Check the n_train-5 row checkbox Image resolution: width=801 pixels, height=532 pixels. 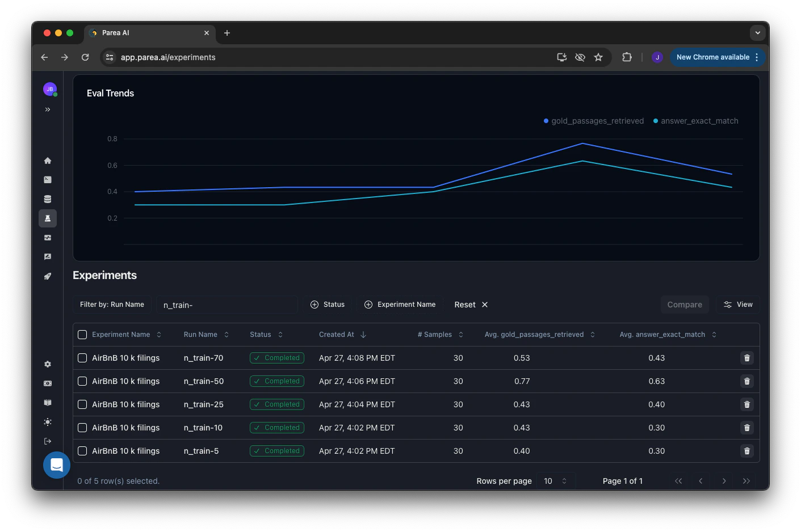82,451
